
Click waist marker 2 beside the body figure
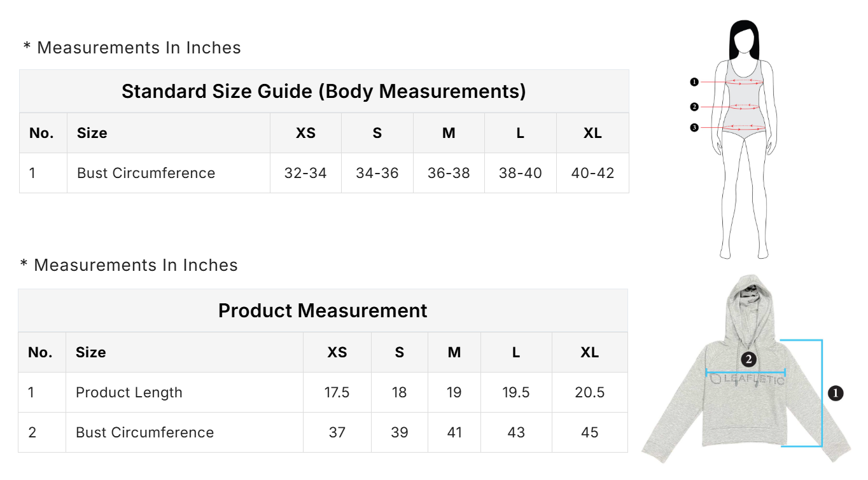click(x=694, y=107)
